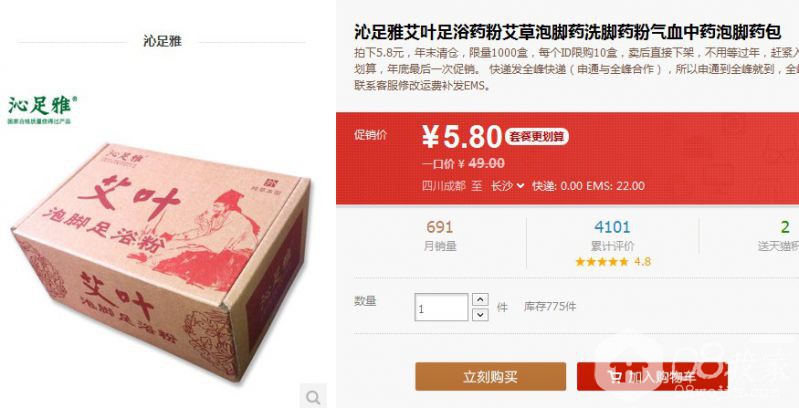Click the 沁足雅 green brand logo
Screen dimensions: 799x408
click(x=43, y=109)
